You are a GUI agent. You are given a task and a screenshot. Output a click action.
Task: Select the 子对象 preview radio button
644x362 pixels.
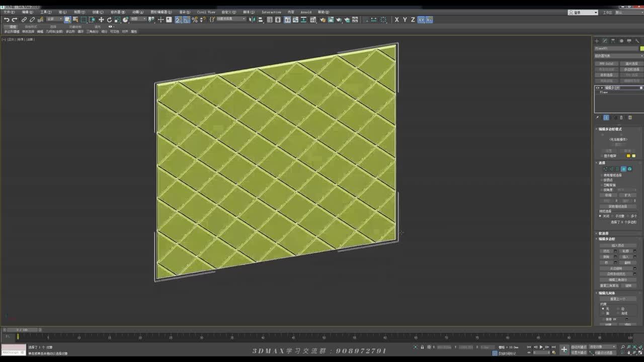pyautogui.click(x=612, y=216)
